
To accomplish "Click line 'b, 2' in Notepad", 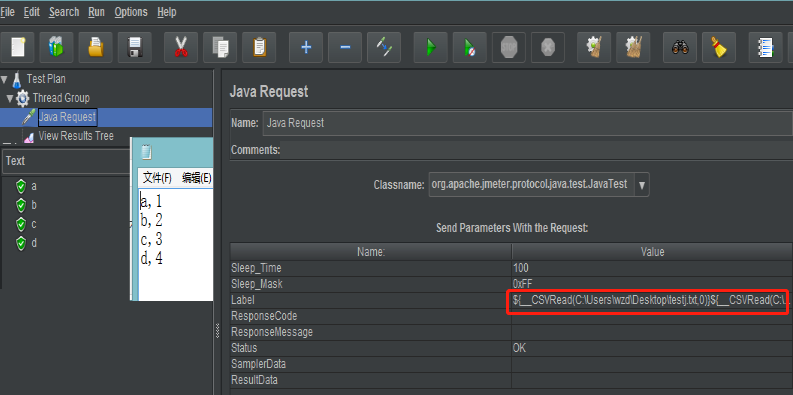I will (151, 221).
